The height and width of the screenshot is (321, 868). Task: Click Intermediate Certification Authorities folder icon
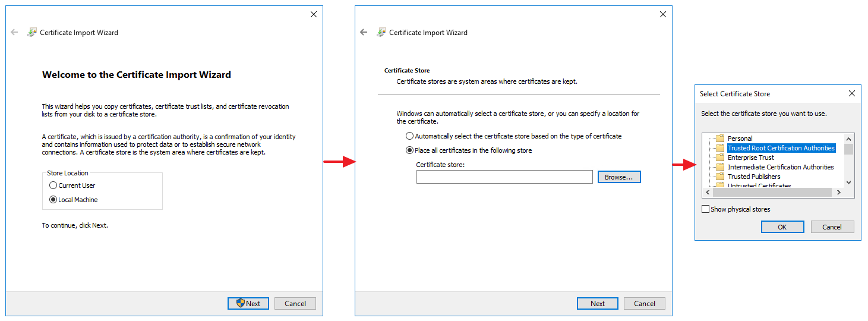tap(719, 167)
